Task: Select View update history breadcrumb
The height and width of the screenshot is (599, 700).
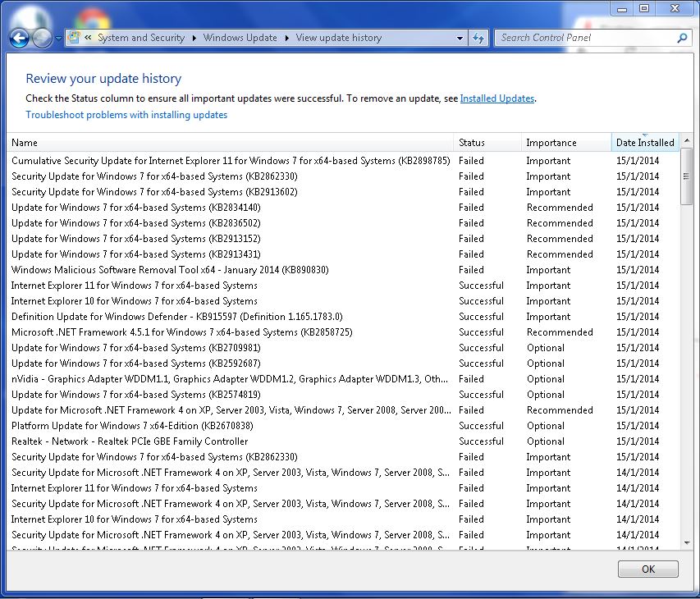Action: click(339, 38)
